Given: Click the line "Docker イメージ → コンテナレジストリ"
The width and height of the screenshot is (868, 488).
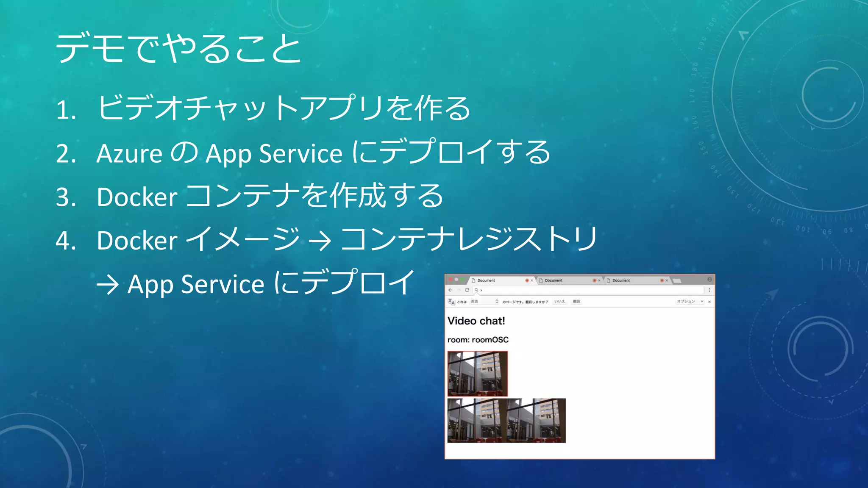Looking at the screenshot, I should coord(347,239).
